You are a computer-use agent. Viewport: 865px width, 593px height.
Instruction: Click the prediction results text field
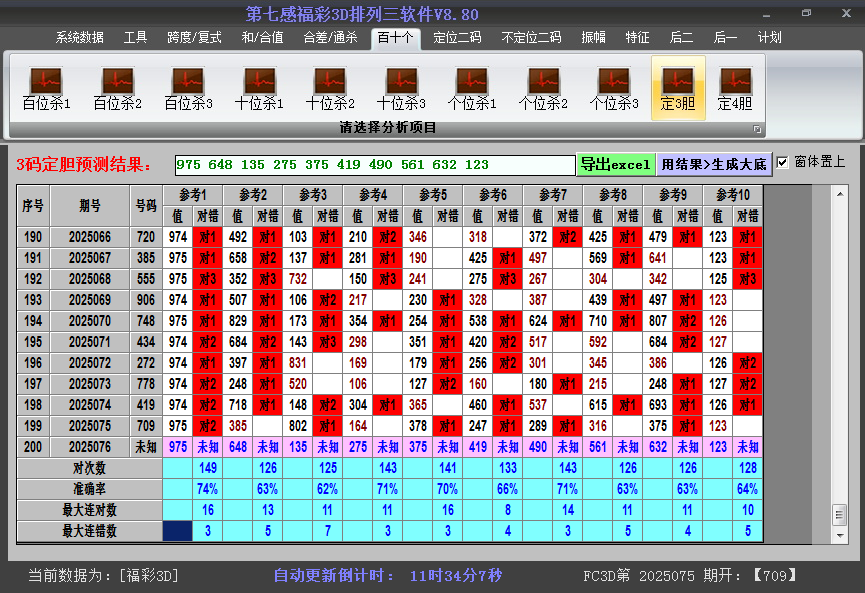tap(375, 165)
